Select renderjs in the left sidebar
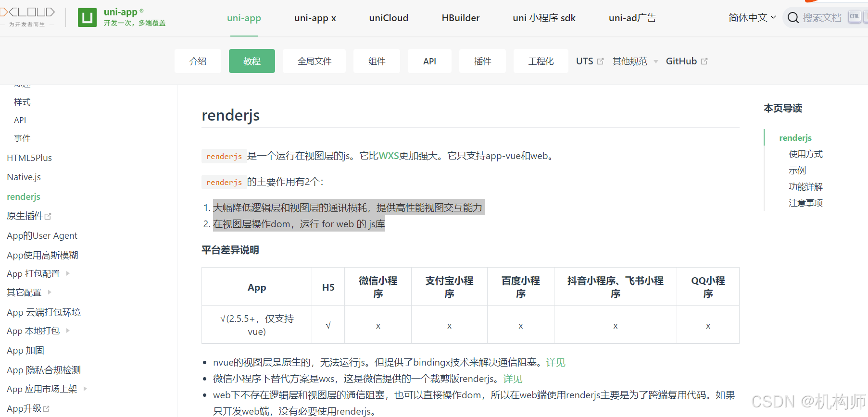The image size is (868, 417). [24, 197]
